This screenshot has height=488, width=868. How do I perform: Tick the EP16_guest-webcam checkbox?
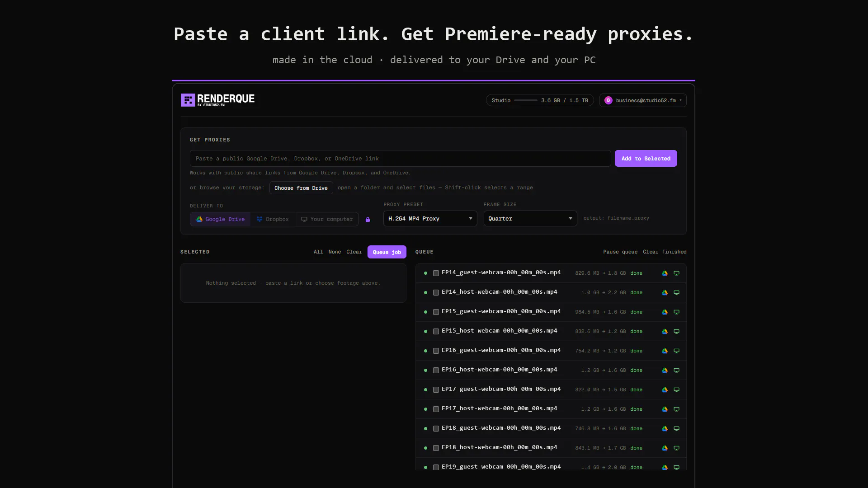coord(436,351)
